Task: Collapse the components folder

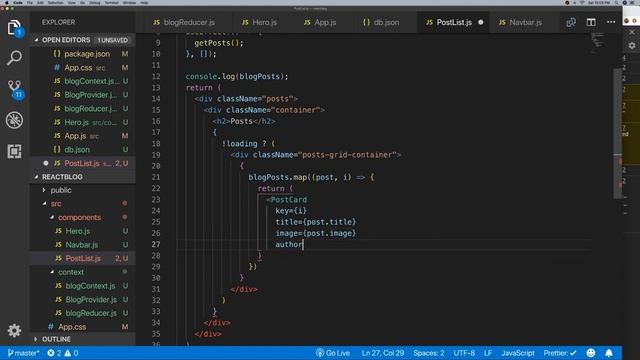Action: (83, 218)
